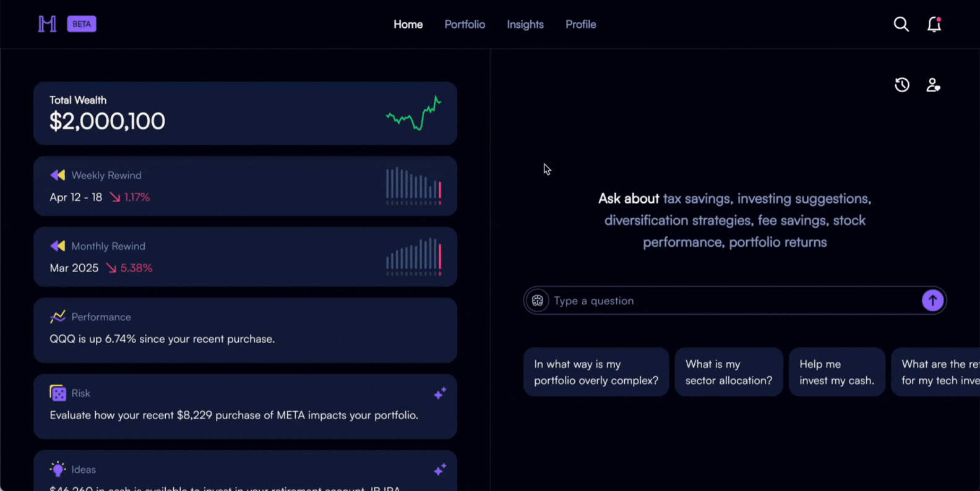Screen dimensions: 980x491
Task: Select the 1.17% weekly decline value
Action: coord(137,197)
